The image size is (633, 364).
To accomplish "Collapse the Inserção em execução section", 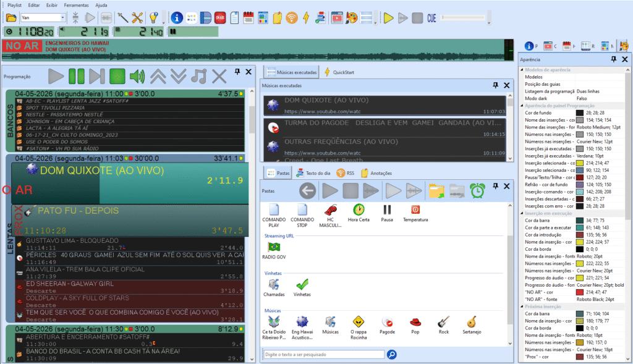I will (522, 213).
